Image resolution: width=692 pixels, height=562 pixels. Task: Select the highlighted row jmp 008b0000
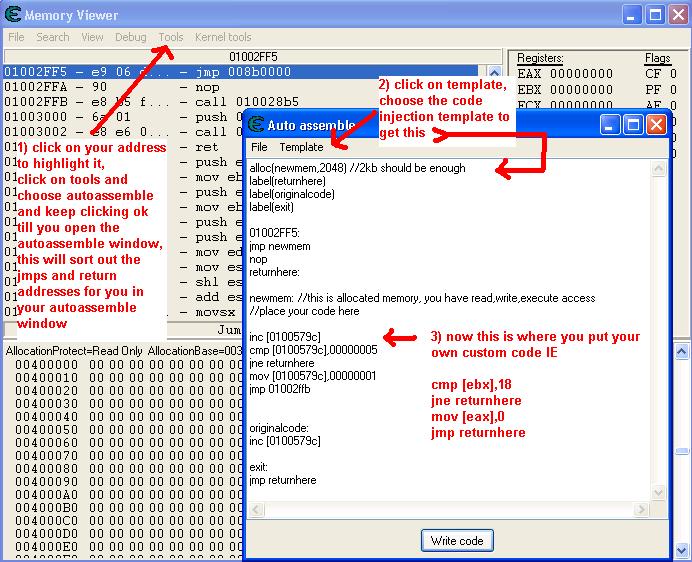(x=241, y=72)
